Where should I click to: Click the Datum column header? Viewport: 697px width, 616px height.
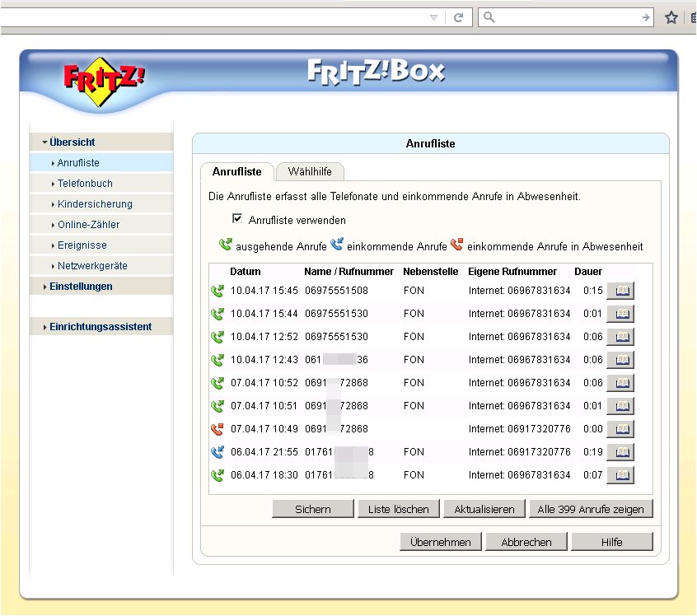(x=246, y=272)
